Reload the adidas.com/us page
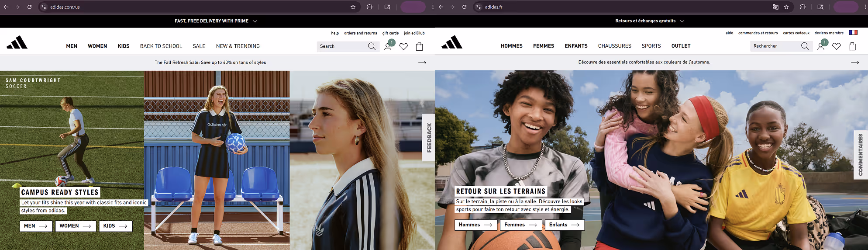868x250 pixels. tap(29, 7)
